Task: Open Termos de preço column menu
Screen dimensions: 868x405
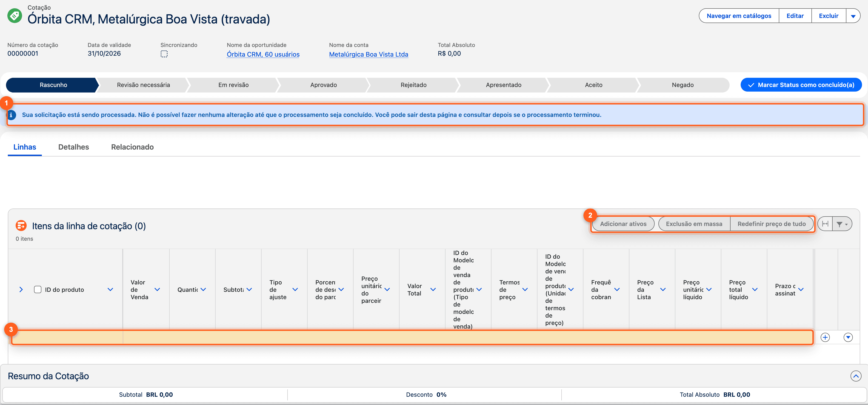Action: pyautogui.click(x=525, y=289)
